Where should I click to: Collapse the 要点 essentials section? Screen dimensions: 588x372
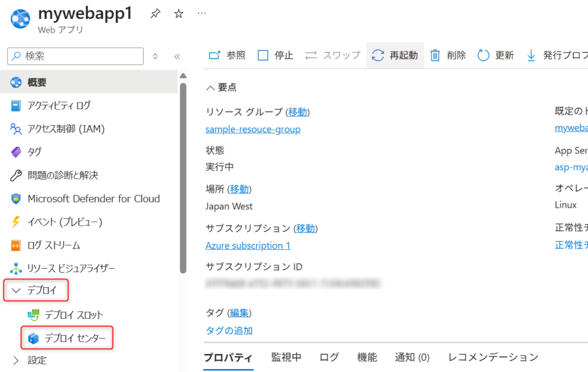[x=210, y=88]
